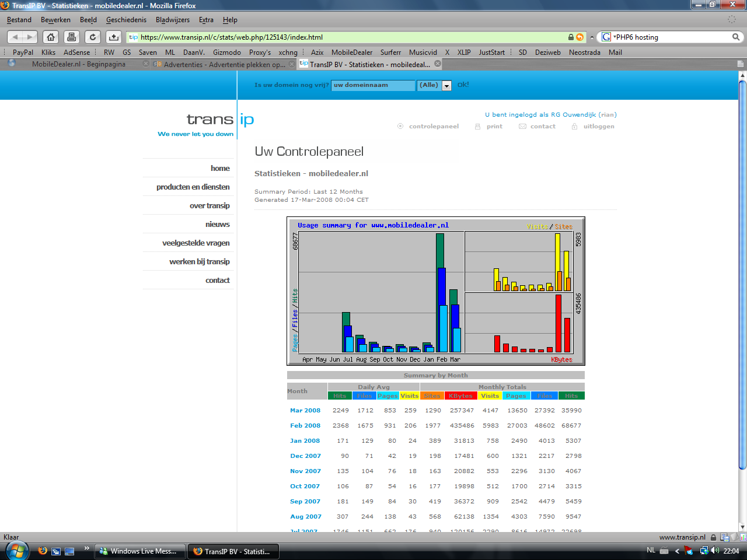Image resolution: width=747 pixels, height=560 pixels.
Task: Open the Bestand menu
Action: coord(19,20)
